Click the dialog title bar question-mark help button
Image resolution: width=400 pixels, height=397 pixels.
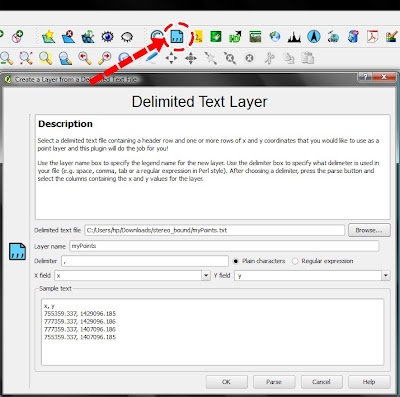(365, 77)
